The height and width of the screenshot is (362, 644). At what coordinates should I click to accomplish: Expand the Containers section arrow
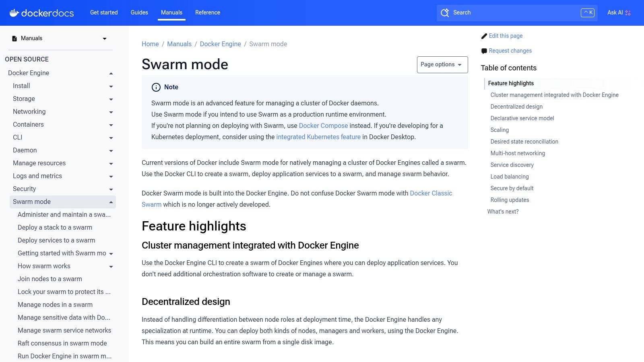tap(111, 125)
